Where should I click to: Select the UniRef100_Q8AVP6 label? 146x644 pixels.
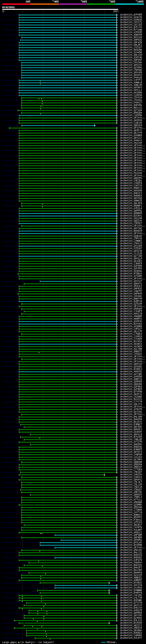pyautogui.click(x=131, y=178)
